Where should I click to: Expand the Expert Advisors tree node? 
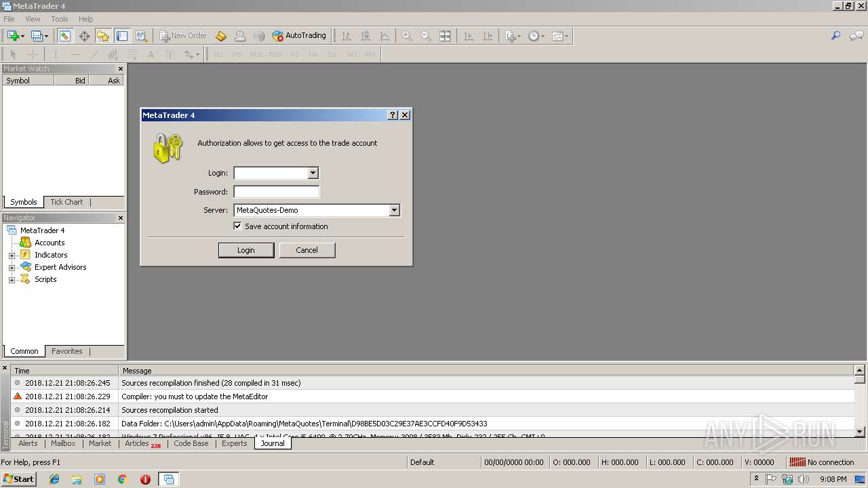(x=12, y=268)
